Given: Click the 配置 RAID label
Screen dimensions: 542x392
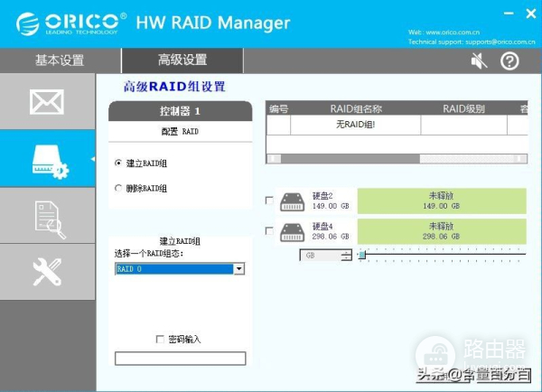Looking at the screenshot, I should click(x=180, y=131).
